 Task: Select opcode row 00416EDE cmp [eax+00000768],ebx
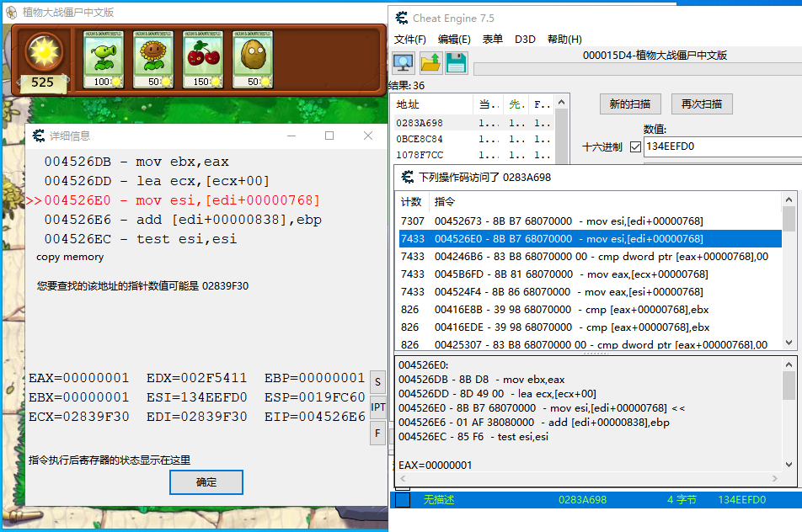(591, 327)
